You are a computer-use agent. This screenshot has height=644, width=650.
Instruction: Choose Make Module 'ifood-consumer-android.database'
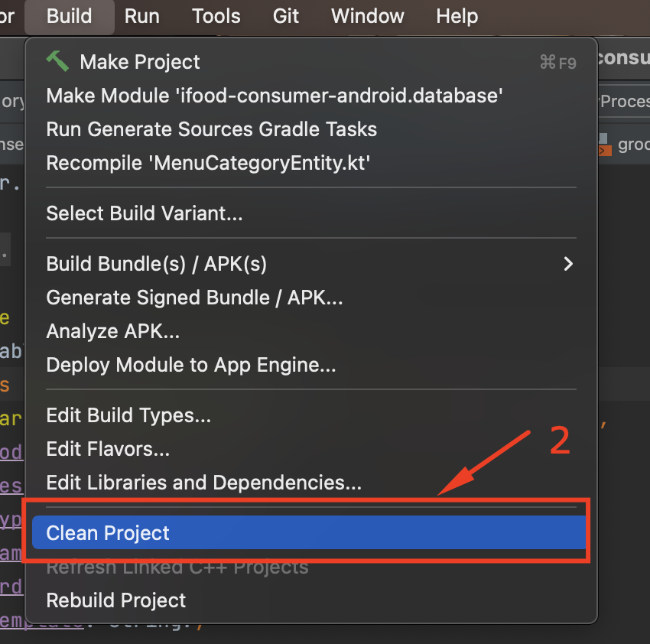tap(275, 96)
